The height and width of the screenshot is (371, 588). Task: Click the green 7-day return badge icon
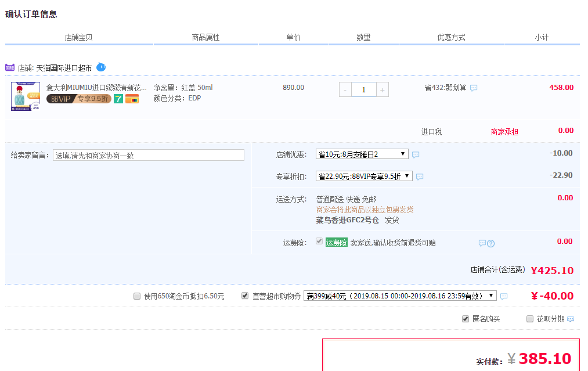(x=118, y=99)
